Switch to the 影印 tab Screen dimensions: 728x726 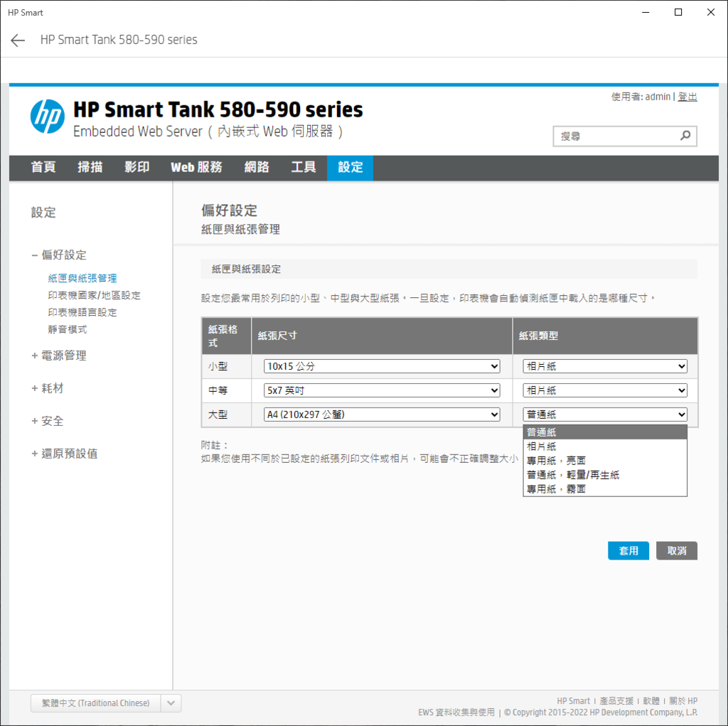(x=137, y=167)
